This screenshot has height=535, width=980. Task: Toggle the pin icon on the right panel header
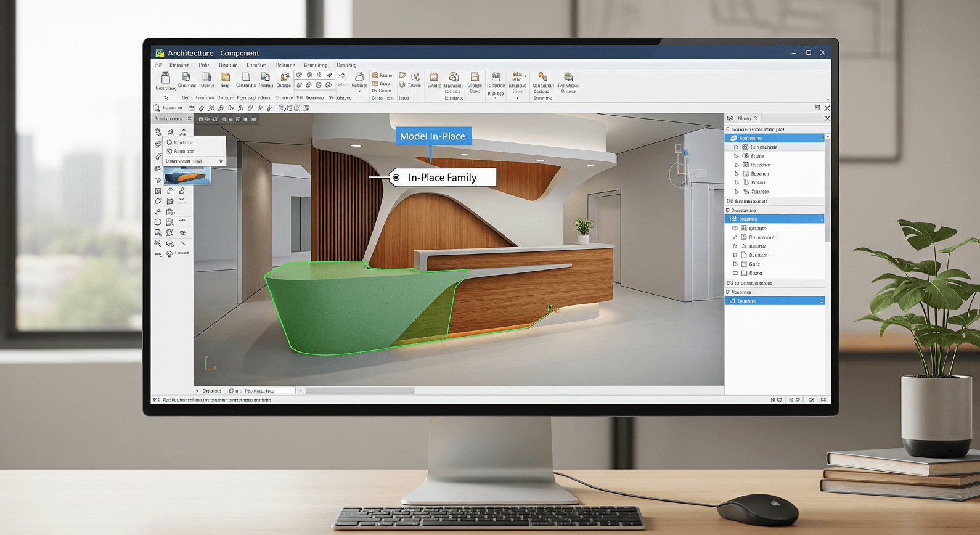[x=756, y=118]
